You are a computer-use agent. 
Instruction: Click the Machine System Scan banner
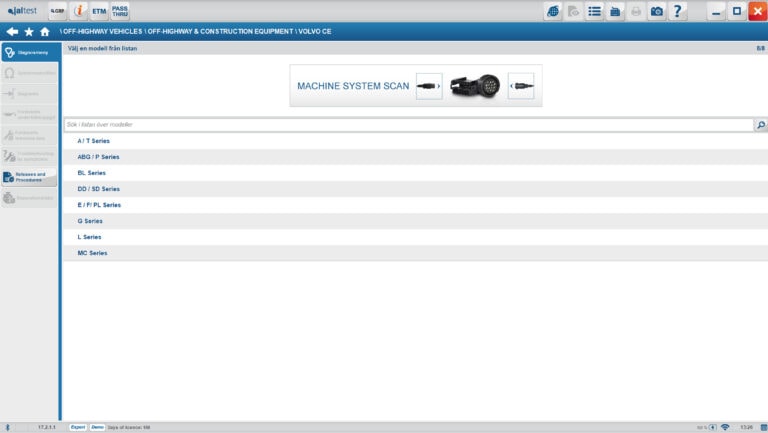416,86
